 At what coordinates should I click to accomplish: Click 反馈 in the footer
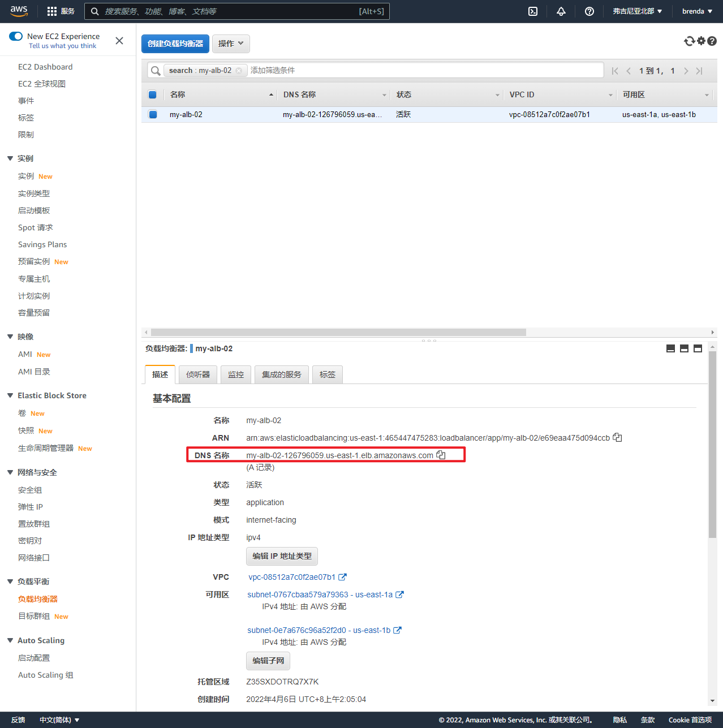point(18,720)
